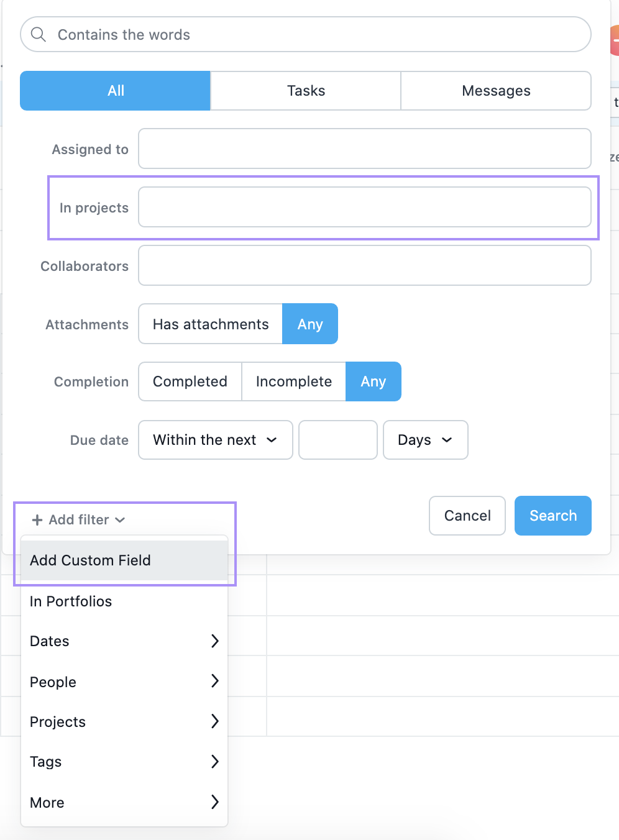619x840 pixels.
Task: Set Completion filter to Incomplete
Action: (294, 381)
